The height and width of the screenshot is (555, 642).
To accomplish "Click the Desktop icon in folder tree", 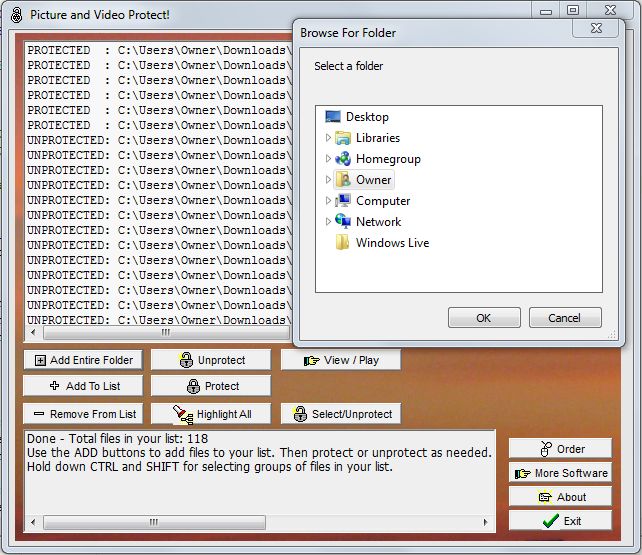I will tap(333, 117).
